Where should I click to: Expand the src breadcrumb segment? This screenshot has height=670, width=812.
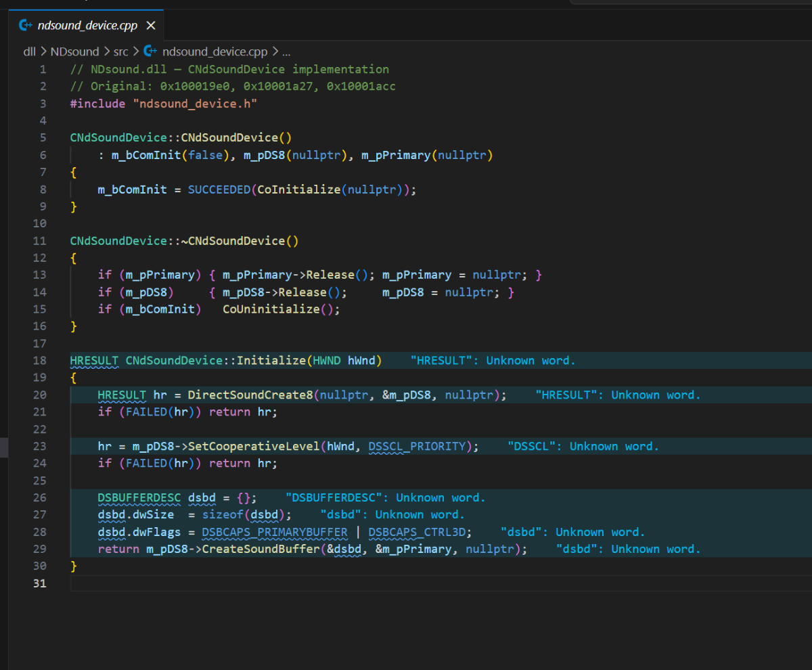[x=120, y=51]
